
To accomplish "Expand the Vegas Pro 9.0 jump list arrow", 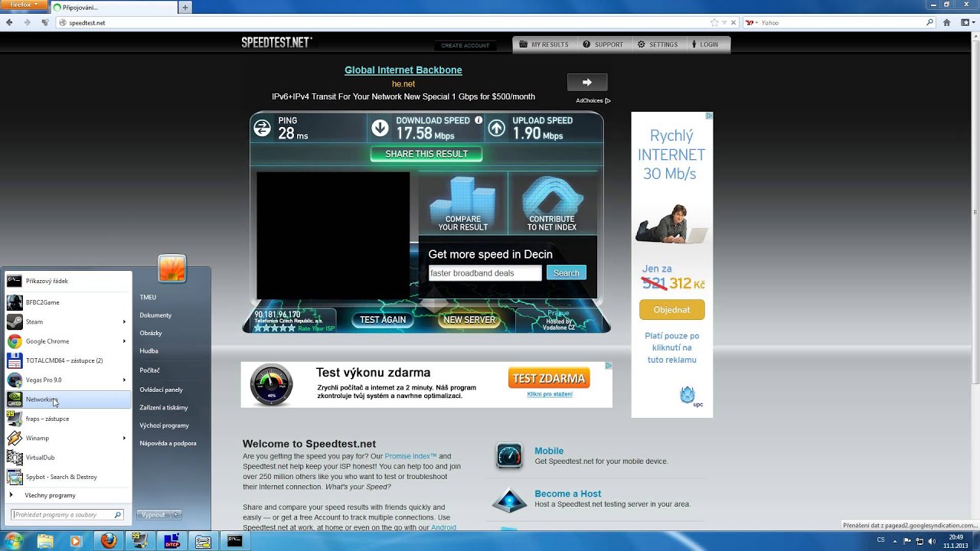I will pos(124,380).
